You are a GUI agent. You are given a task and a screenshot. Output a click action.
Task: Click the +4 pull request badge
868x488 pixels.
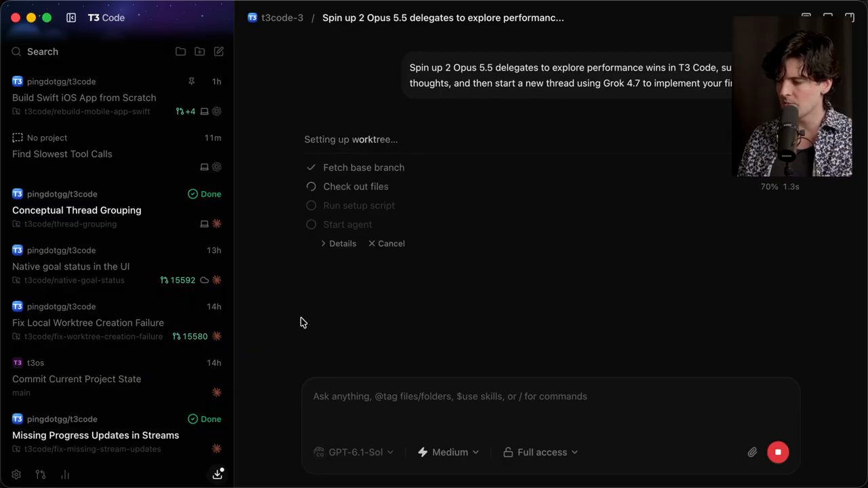(185, 111)
